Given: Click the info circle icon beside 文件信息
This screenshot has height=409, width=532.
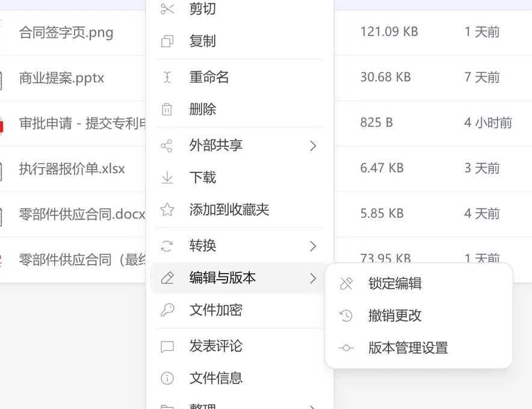Looking at the screenshot, I should tap(167, 378).
